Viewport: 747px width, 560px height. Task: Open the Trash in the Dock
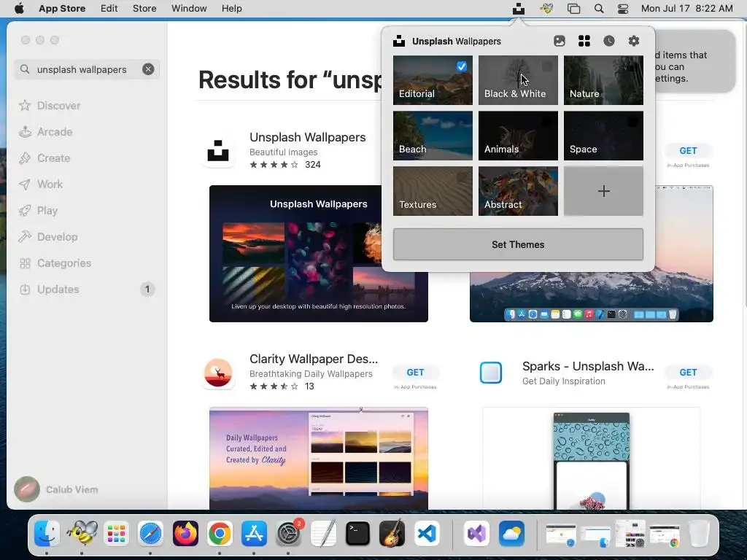tap(699, 533)
